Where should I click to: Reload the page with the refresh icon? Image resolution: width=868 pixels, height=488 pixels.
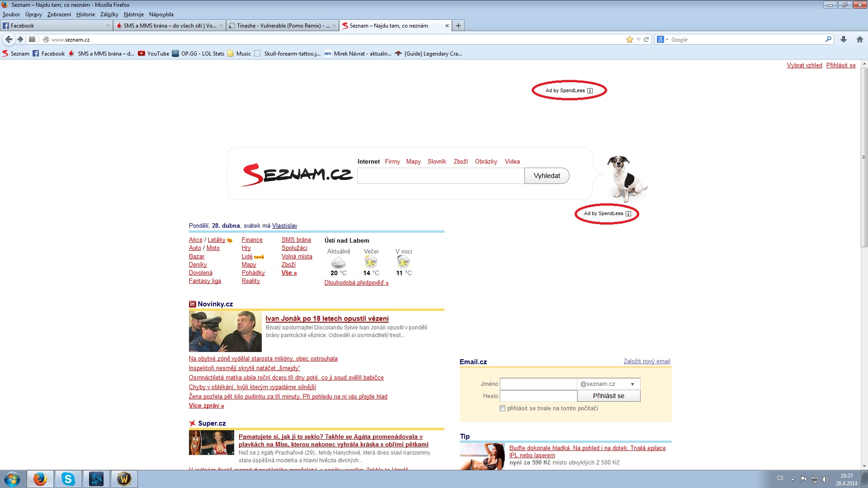646,39
